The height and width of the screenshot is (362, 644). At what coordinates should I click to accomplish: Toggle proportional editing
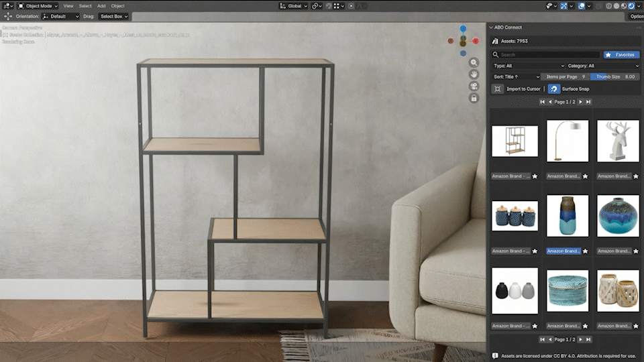pyautogui.click(x=351, y=6)
